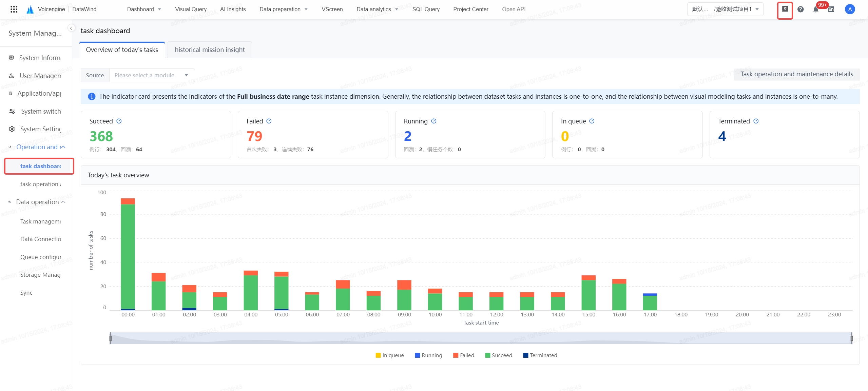The image size is (868, 391).
Task: Open Visual Query in the top menu
Action: click(191, 9)
